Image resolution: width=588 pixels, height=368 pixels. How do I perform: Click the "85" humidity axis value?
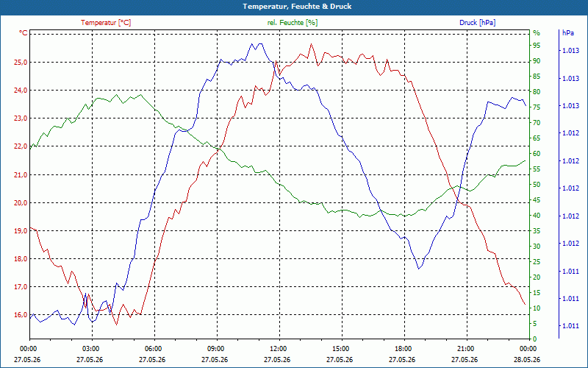coord(537,77)
